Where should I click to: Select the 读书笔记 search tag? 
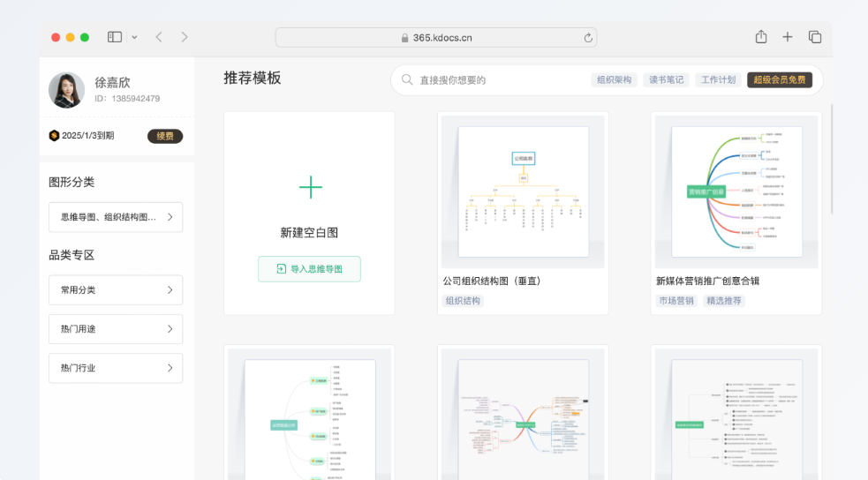pyautogui.click(x=666, y=79)
